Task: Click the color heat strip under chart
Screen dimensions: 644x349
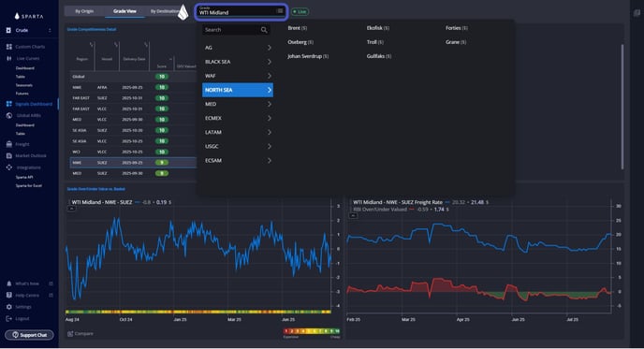Action: pyautogui.click(x=198, y=313)
